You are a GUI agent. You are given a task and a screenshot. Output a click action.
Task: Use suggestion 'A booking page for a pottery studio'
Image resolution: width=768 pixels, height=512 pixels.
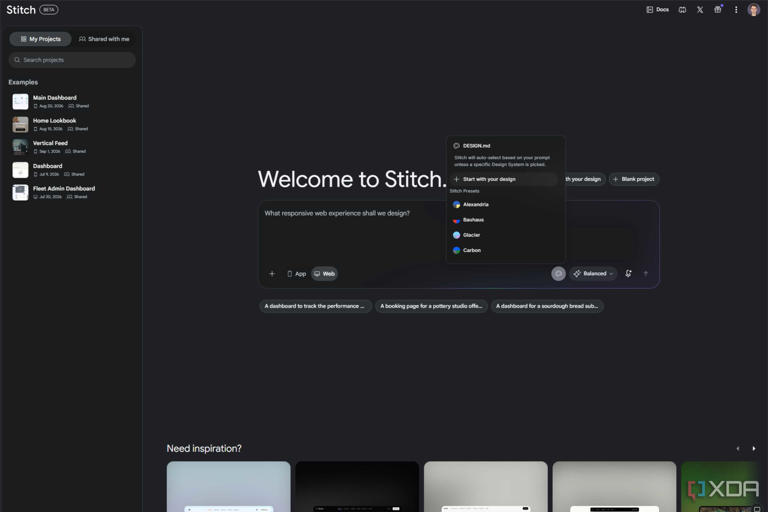click(431, 306)
